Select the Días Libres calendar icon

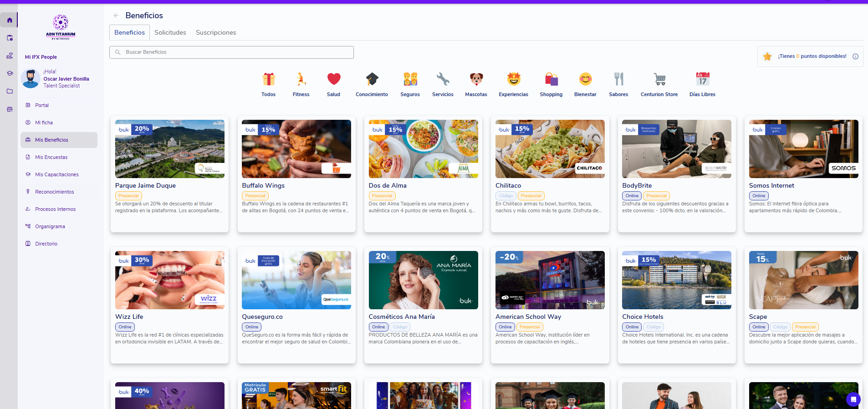[x=702, y=79]
